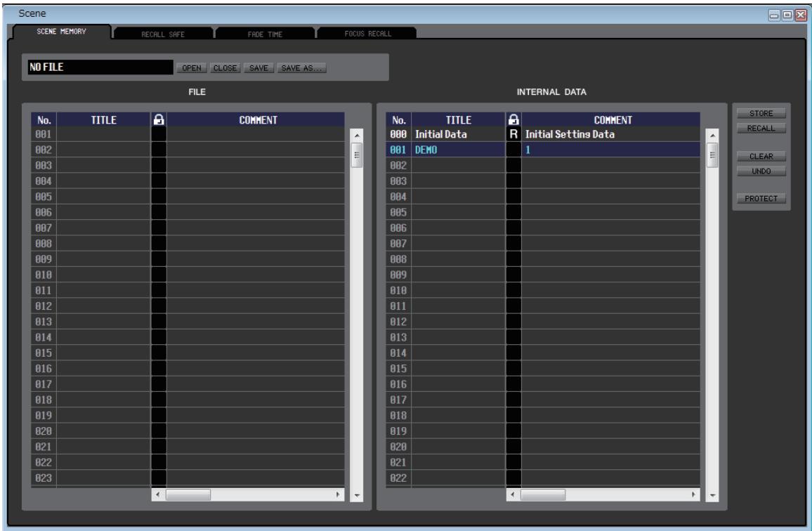Click FILE vertical scrollbar thumb

(x=357, y=155)
